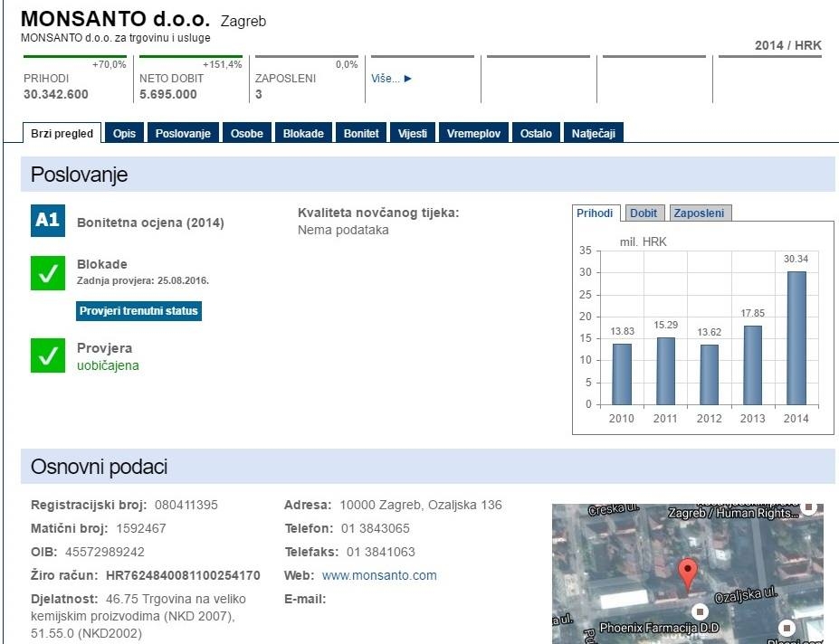This screenshot has width=839, height=644.
Task: Click the 2011 revenue bar
Action: pyautogui.click(x=665, y=371)
